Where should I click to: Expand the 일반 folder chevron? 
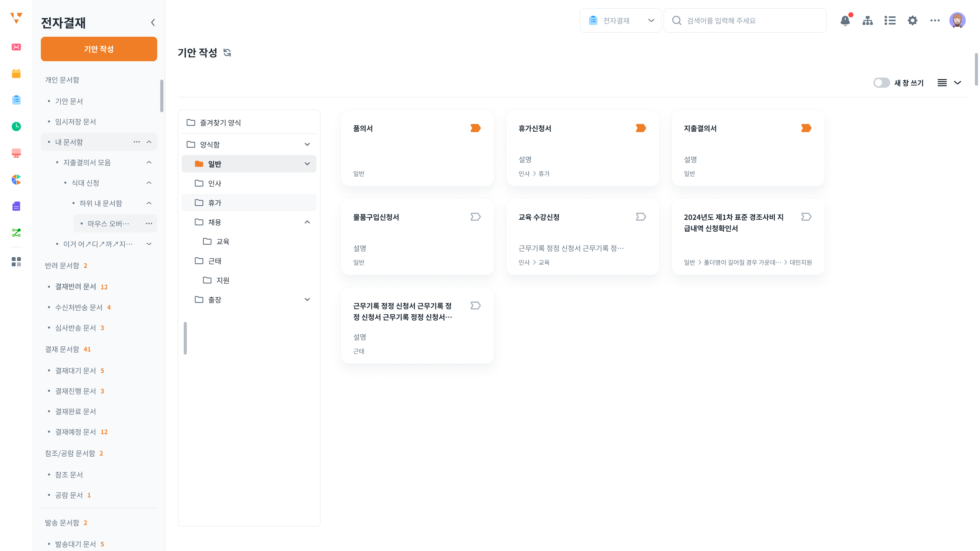pyautogui.click(x=307, y=164)
